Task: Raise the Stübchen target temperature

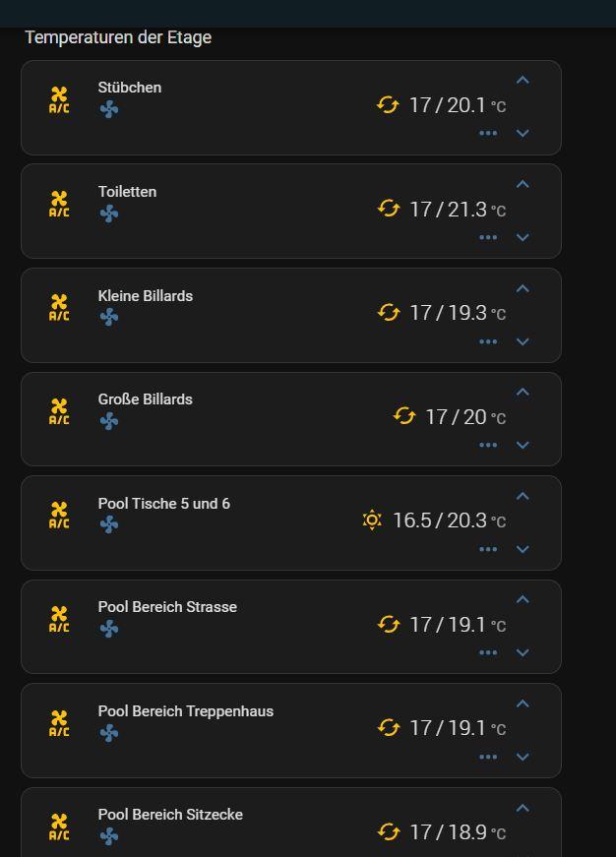Action: 523,81
